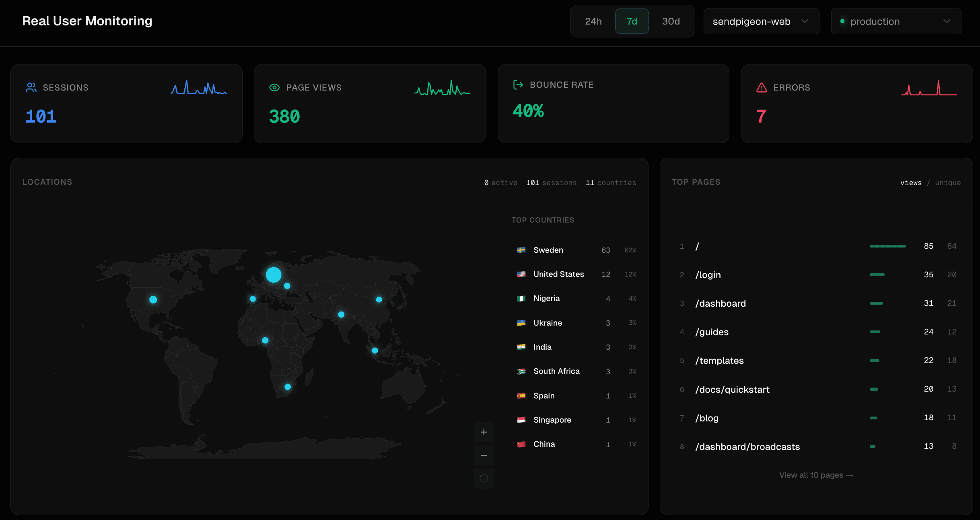Click the Errors warning triangle icon
Image resolution: width=980 pixels, height=520 pixels.
pos(762,87)
